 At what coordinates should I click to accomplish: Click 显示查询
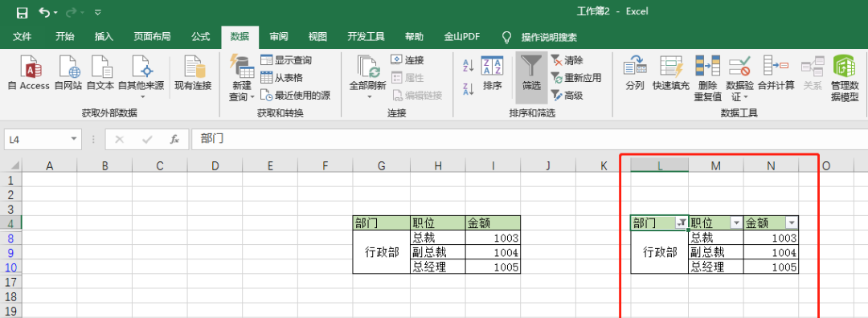[x=285, y=60]
